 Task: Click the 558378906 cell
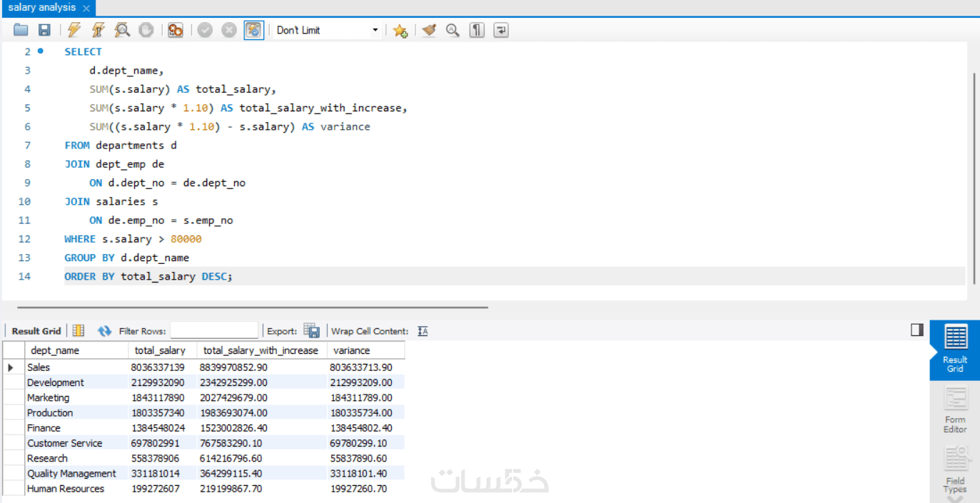coord(161,458)
